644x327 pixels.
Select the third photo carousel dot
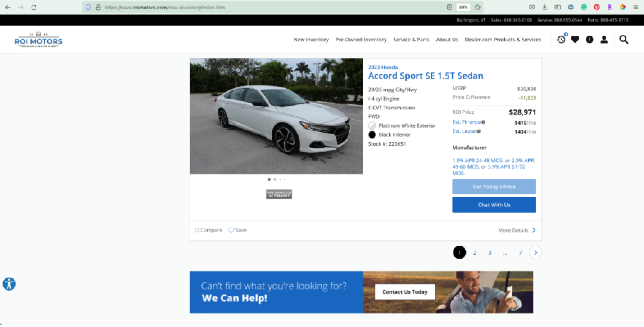click(280, 179)
